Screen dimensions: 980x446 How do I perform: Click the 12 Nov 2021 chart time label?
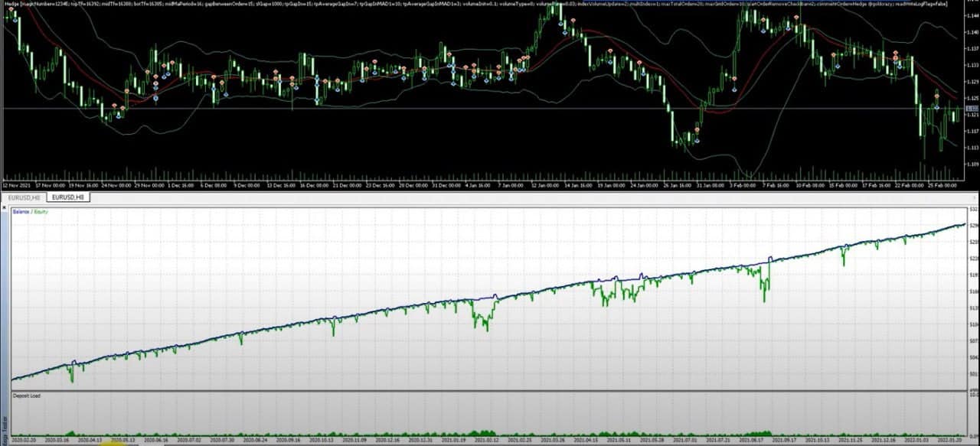[x=16, y=185]
